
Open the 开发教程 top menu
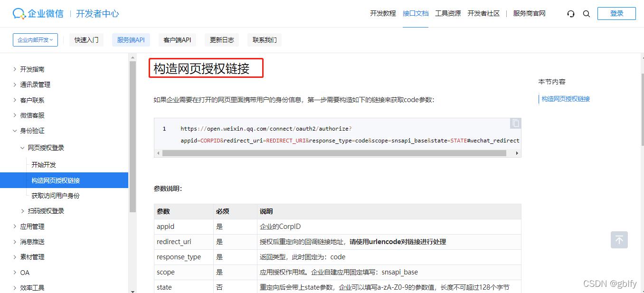383,13
